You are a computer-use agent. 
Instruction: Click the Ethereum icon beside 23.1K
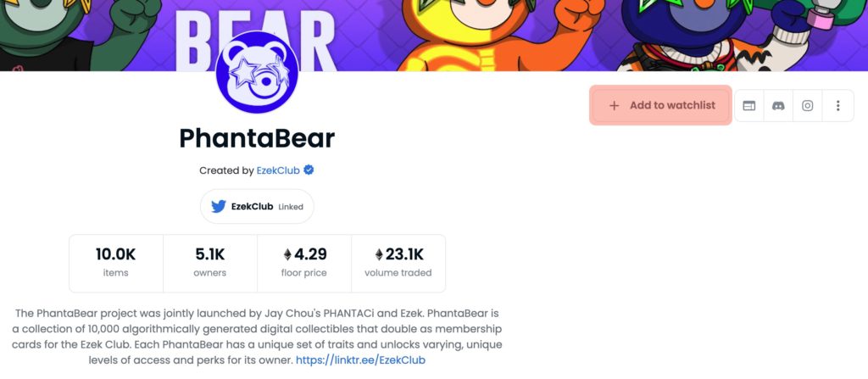pyautogui.click(x=379, y=254)
